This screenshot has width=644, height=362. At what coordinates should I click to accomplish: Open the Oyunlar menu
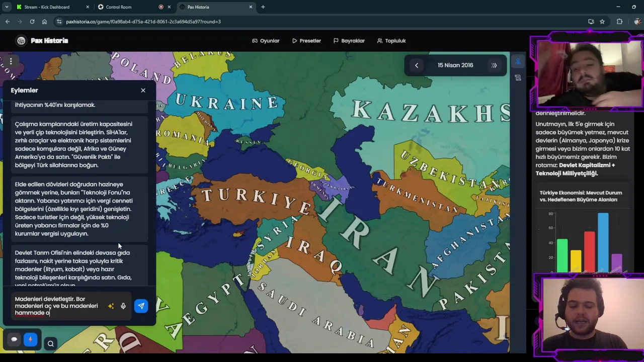click(266, 41)
